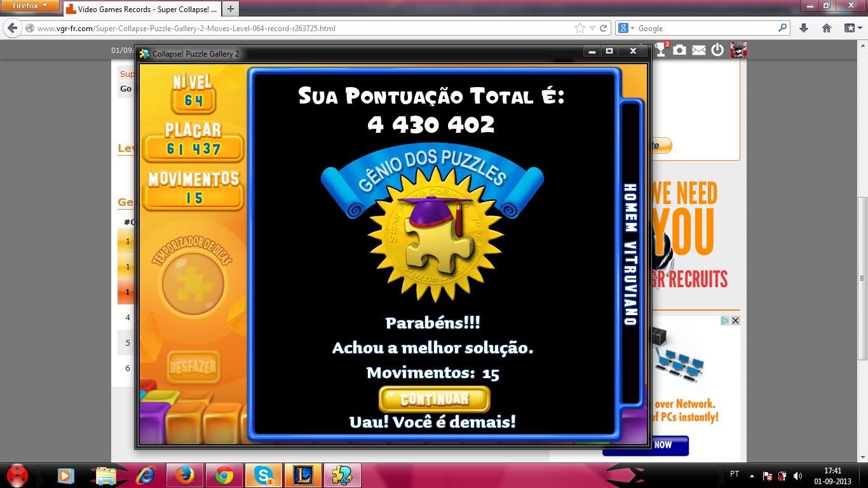This screenshot has width=868, height=488.
Task: Open Skype from the taskbar
Action: 262,475
